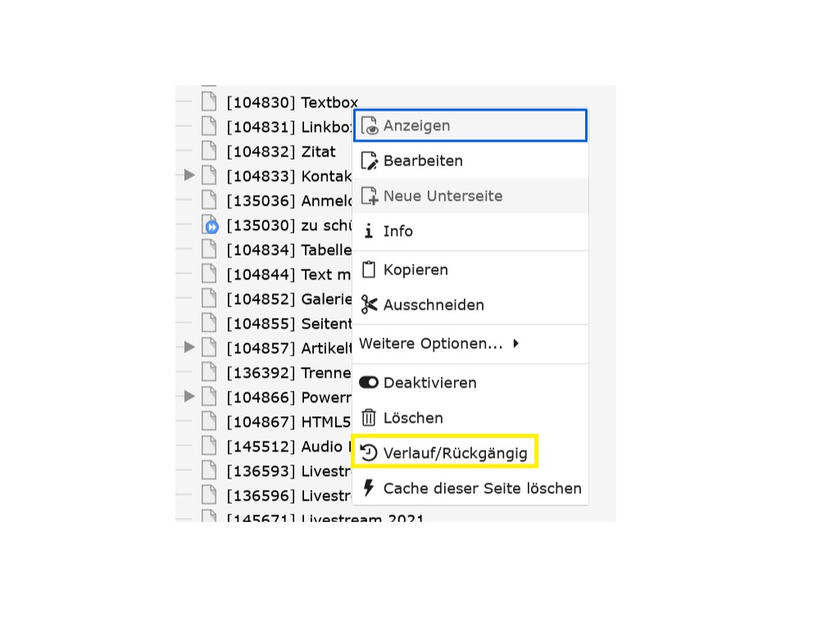Screen dimensions: 840x630
Task: Click the Löschen trash can icon
Action: 369,418
